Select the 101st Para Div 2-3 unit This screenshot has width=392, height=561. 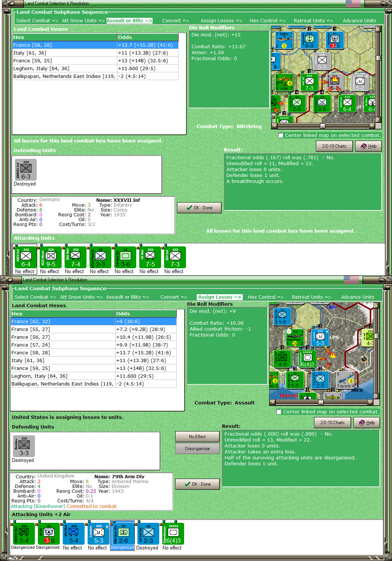pos(101,258)
